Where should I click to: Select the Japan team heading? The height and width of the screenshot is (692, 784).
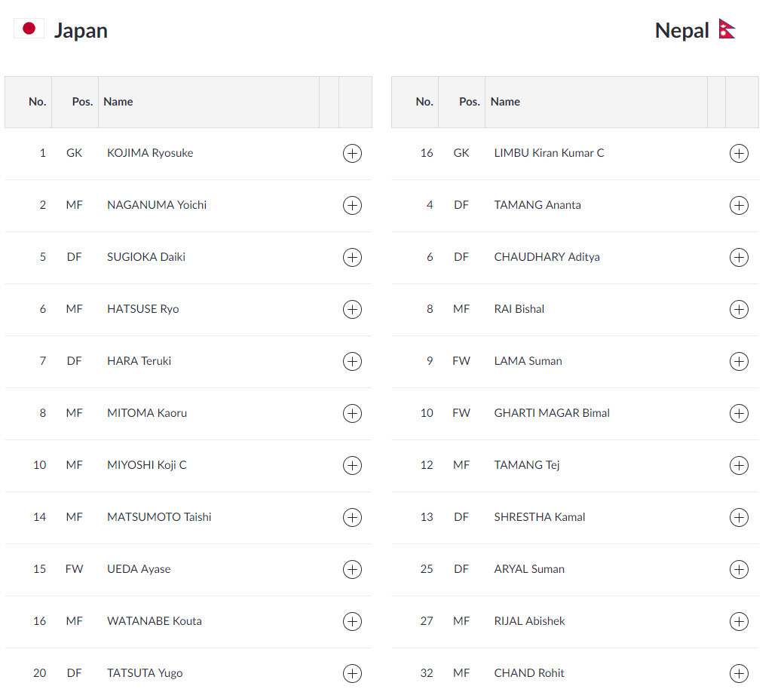tap(81, 31)
